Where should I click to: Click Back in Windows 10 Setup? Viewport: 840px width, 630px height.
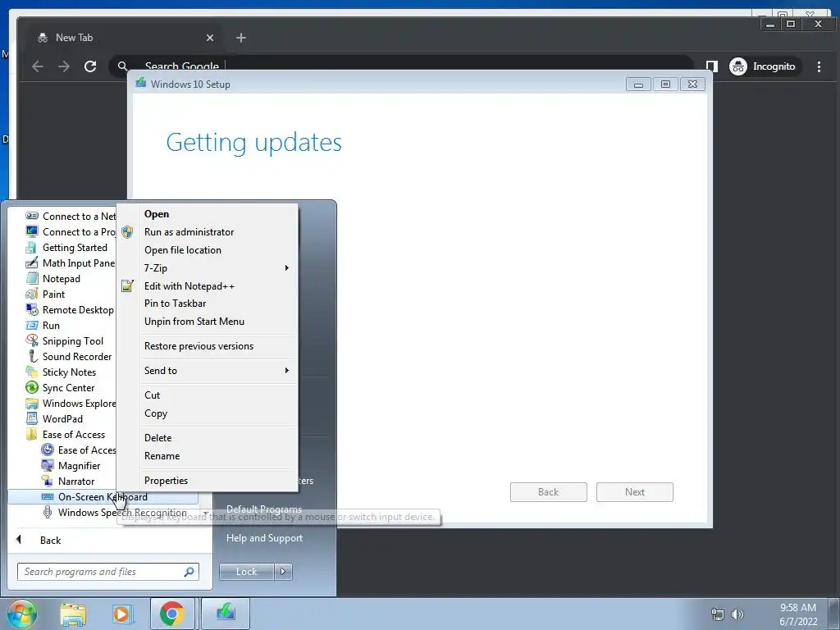(x=549, y=492)
